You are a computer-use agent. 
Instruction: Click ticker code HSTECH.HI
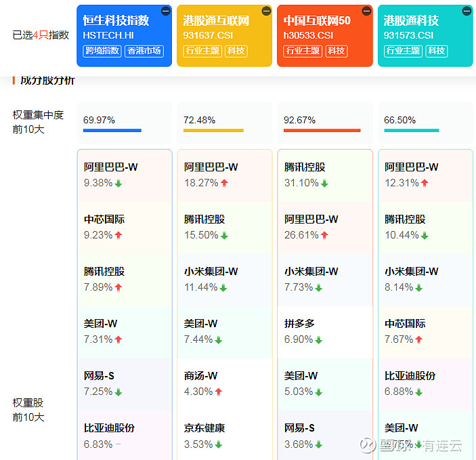pos(108,36)
